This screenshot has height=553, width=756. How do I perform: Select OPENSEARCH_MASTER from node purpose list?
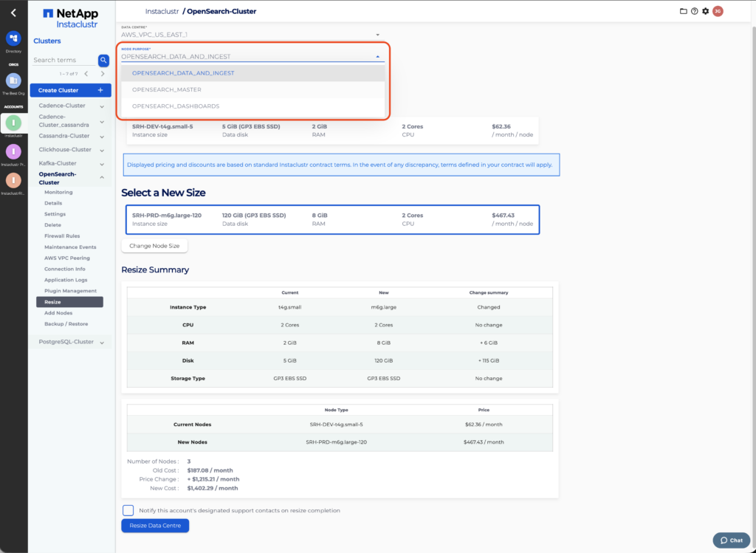[166, 89]
